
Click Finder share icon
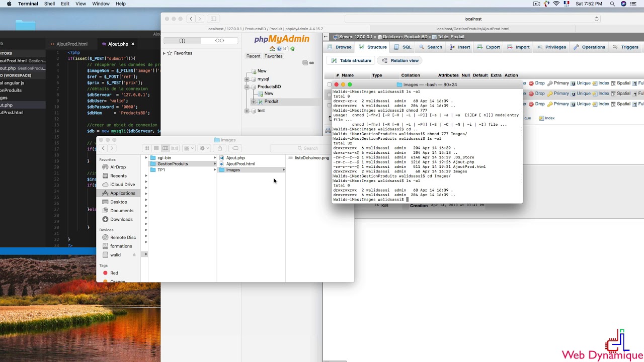pyautogui.click(x=220, y=148)
